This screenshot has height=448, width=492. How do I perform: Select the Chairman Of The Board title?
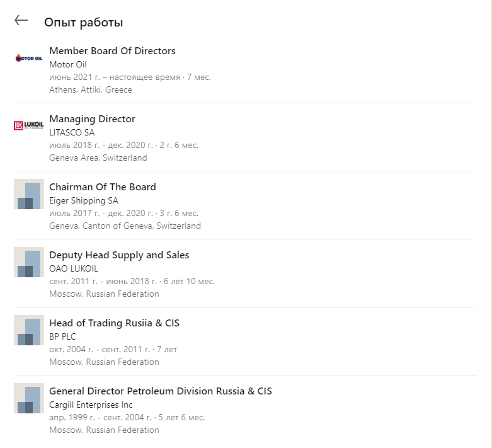point(102,187)
